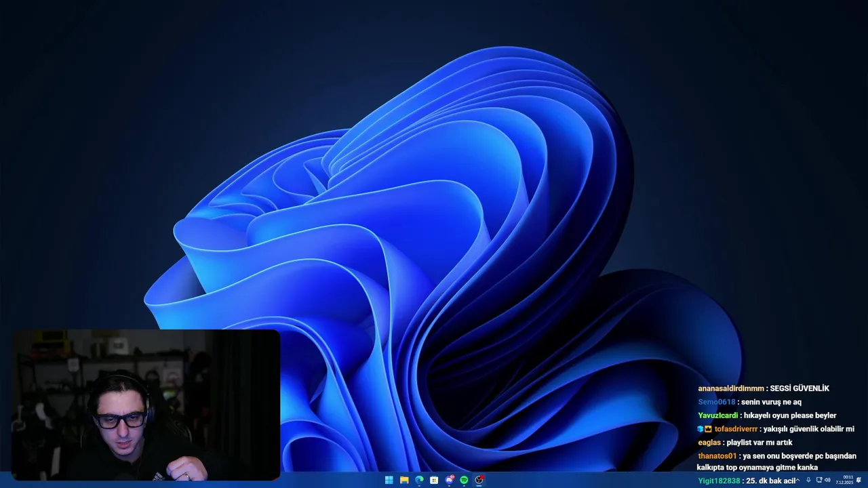Image resolution: width=868 pixels, height=488 pixels.
Task: Open Microsoft Store from the taskbar
Action: [434, 480]
